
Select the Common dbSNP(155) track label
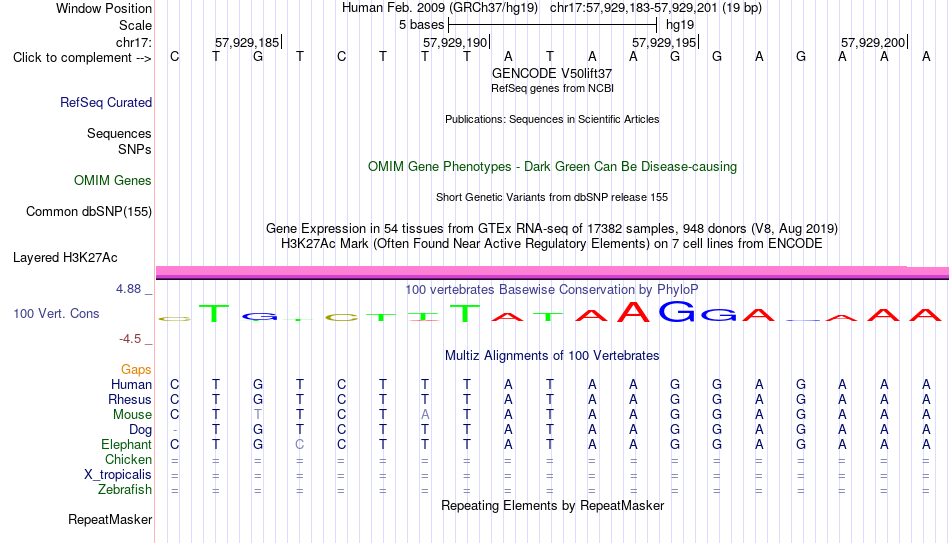point(89,212)
